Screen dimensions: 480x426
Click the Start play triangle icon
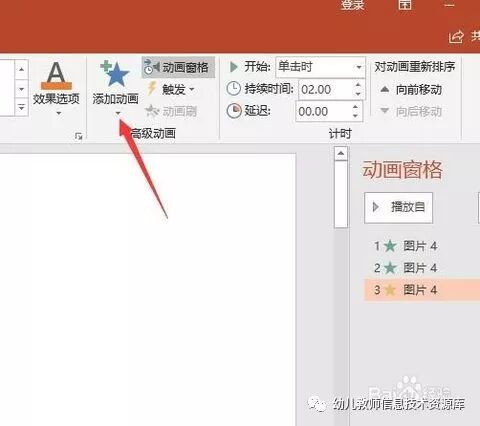pos(234,67)
